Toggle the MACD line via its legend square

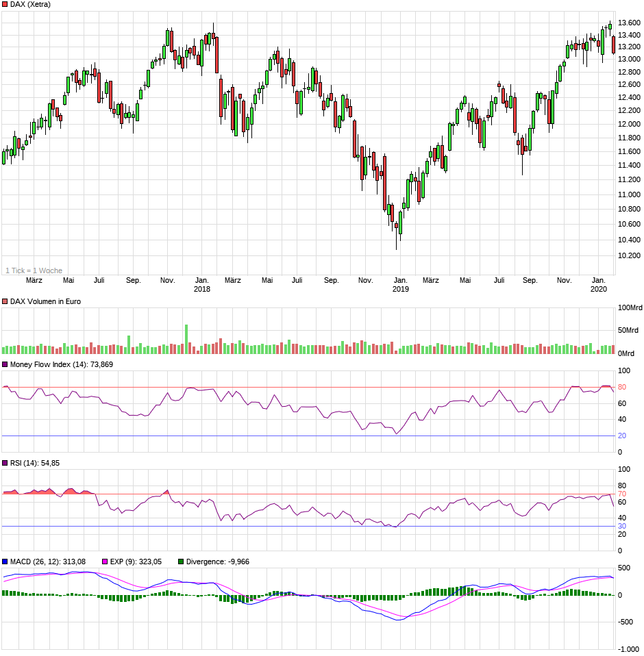tap(5, 560)
